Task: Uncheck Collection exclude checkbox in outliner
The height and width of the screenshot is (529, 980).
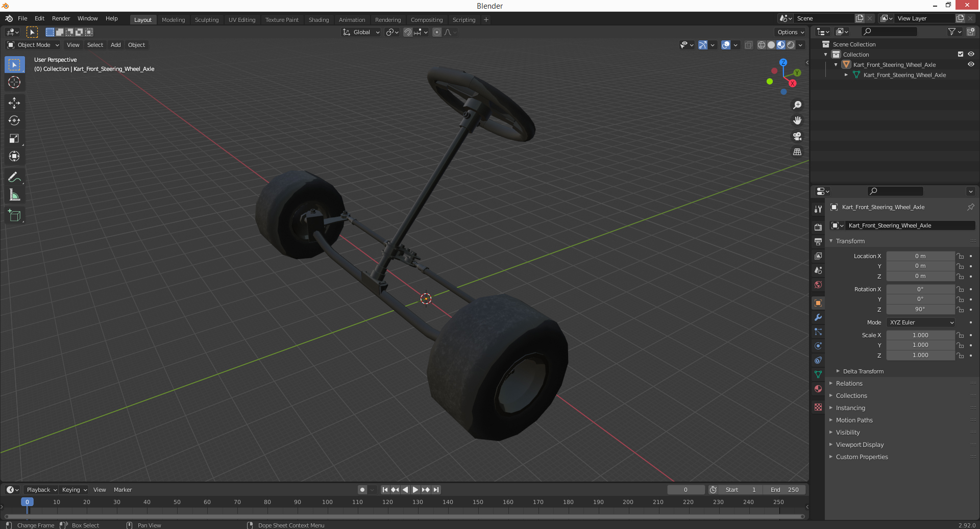Action: click(x=961, y=54)
